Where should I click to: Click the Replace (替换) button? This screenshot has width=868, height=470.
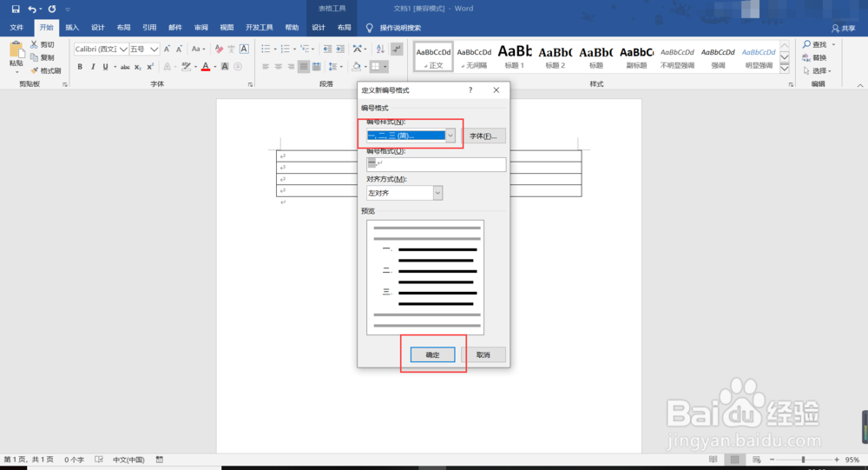pyautogui.click(x=815, y=57)
